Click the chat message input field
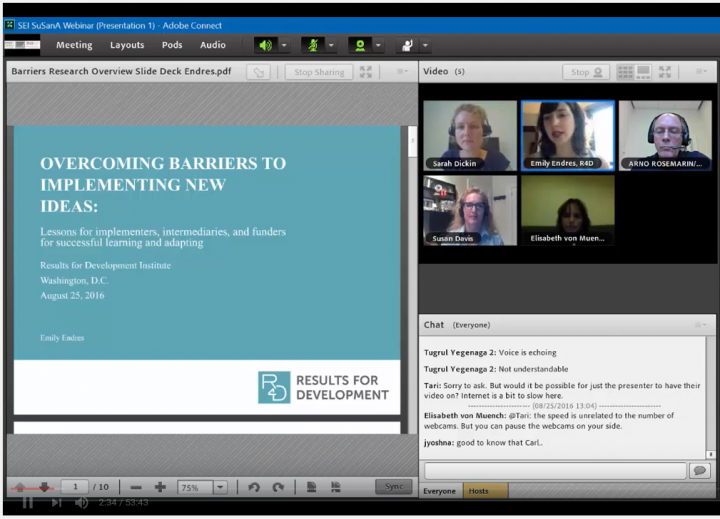 (555, 470)
